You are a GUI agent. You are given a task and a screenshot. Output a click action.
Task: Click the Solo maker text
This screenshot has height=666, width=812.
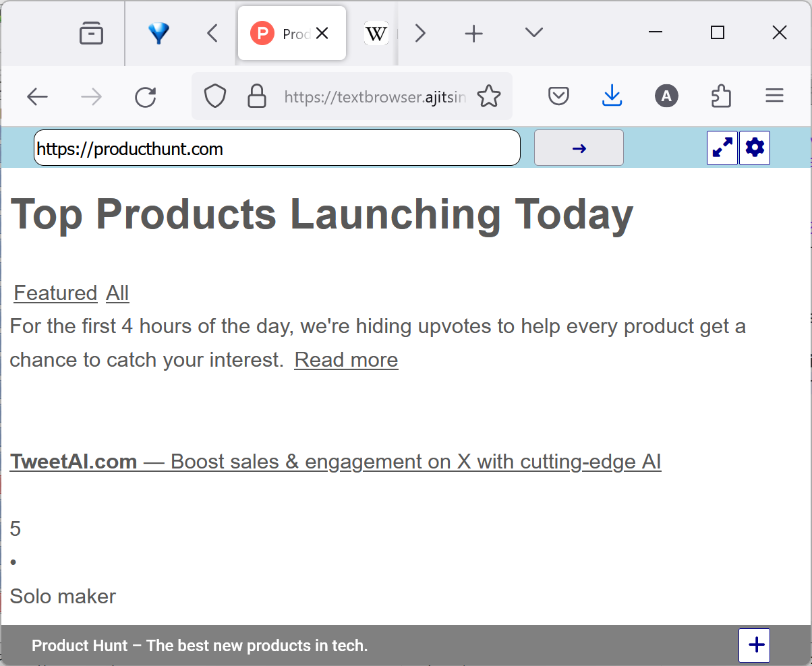click(x=63, y=597)
